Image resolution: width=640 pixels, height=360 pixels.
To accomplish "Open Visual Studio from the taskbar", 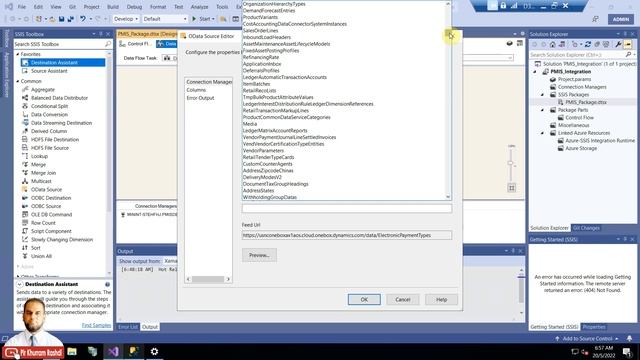I will [x=113, y=351].
